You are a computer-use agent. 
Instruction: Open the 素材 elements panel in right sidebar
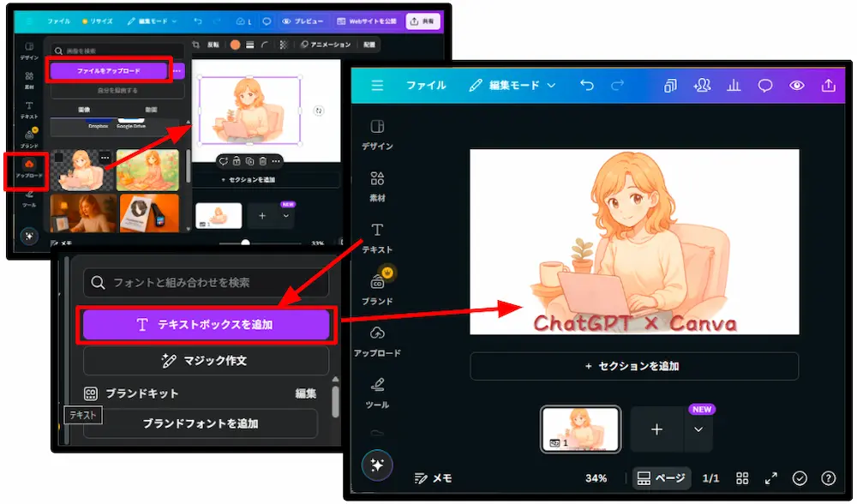coord(377,185)
